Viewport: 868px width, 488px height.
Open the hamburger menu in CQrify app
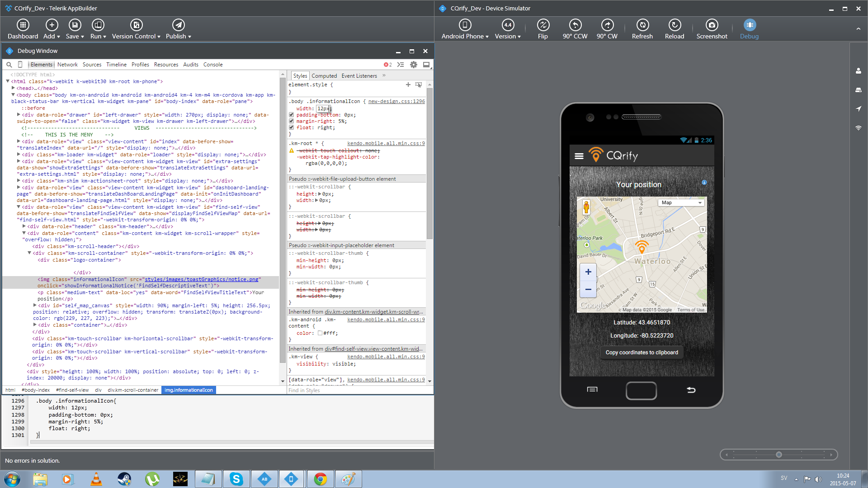579,156
